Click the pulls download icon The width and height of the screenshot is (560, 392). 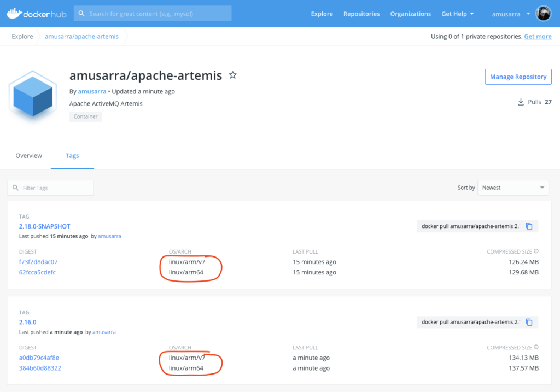point(521,102)
